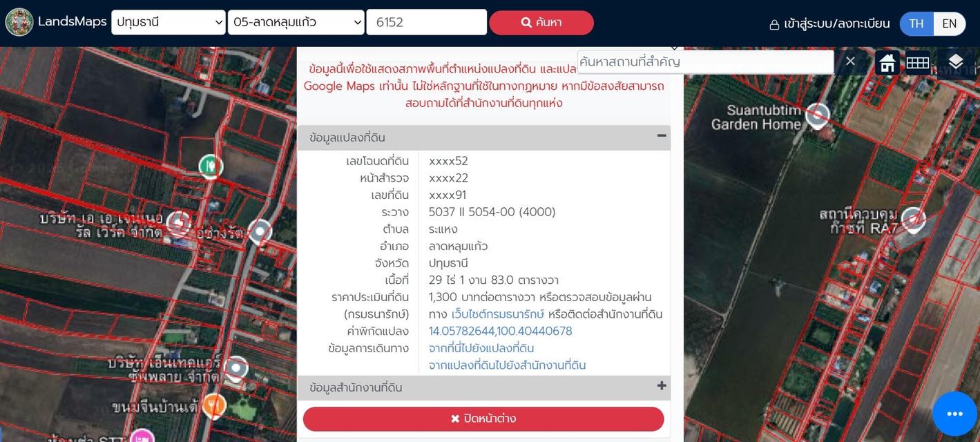Clear the place search with X
980x442 pixels.
click(851, 61)
